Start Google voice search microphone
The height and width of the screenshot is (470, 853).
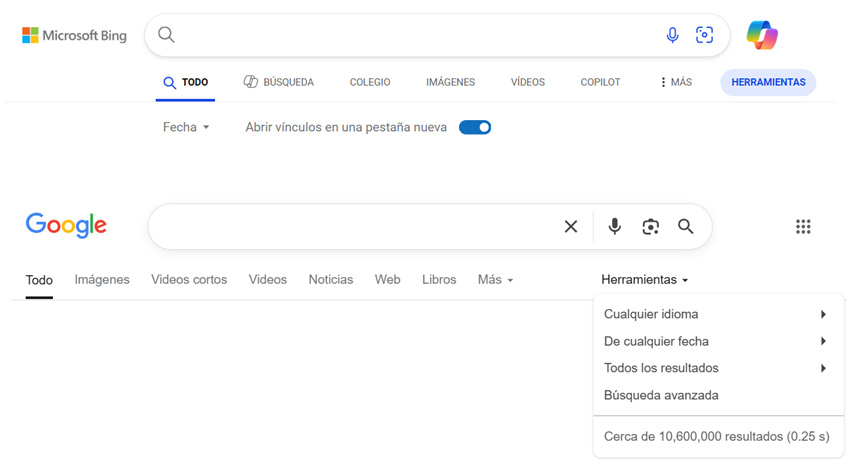click(615, 226)
